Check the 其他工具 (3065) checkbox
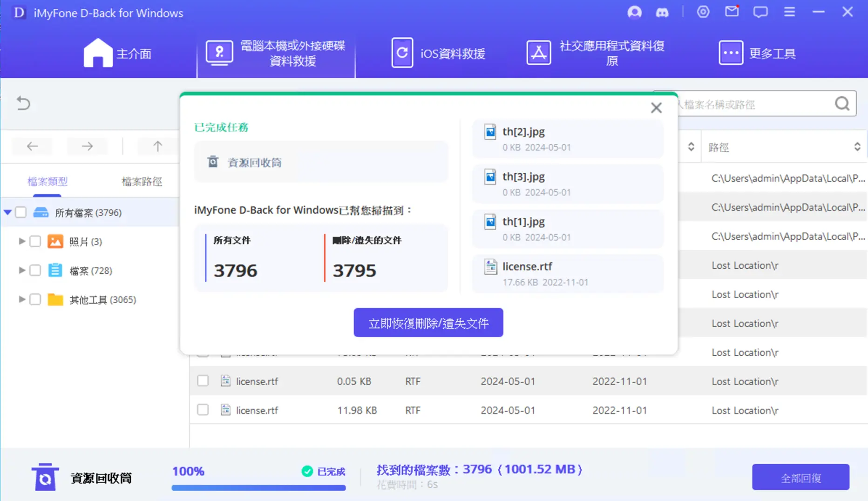Image resolution: width=868 pixels, height=501 pixels. [35, 299]
